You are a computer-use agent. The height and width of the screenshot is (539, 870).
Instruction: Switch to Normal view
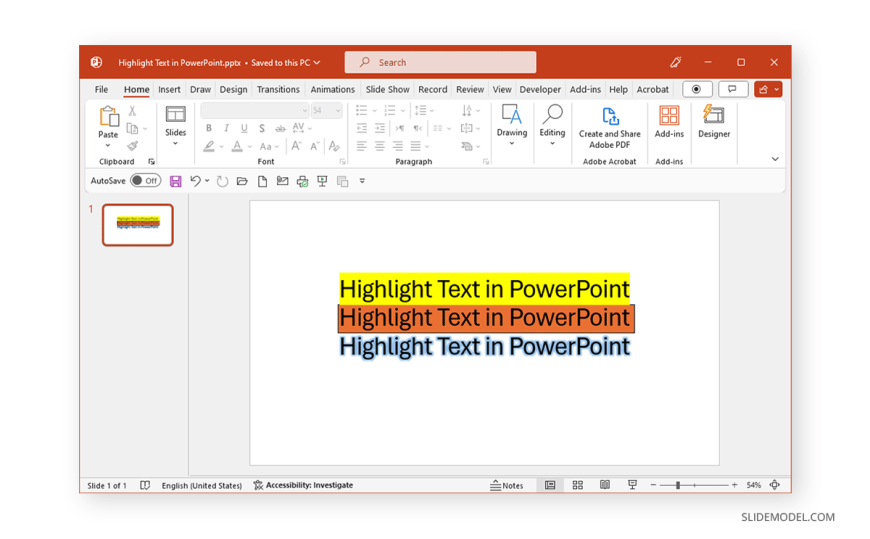click(x=550, y=485)
